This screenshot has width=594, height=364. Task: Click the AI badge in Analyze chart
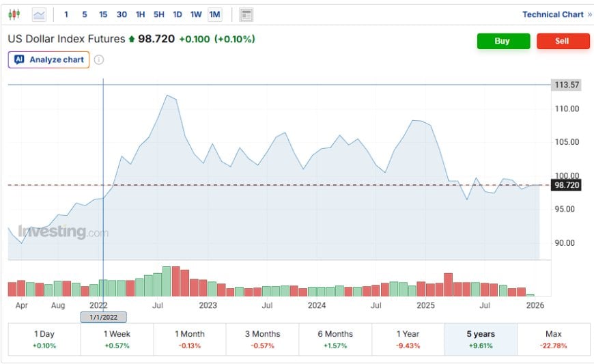click(x=19, y=59)
